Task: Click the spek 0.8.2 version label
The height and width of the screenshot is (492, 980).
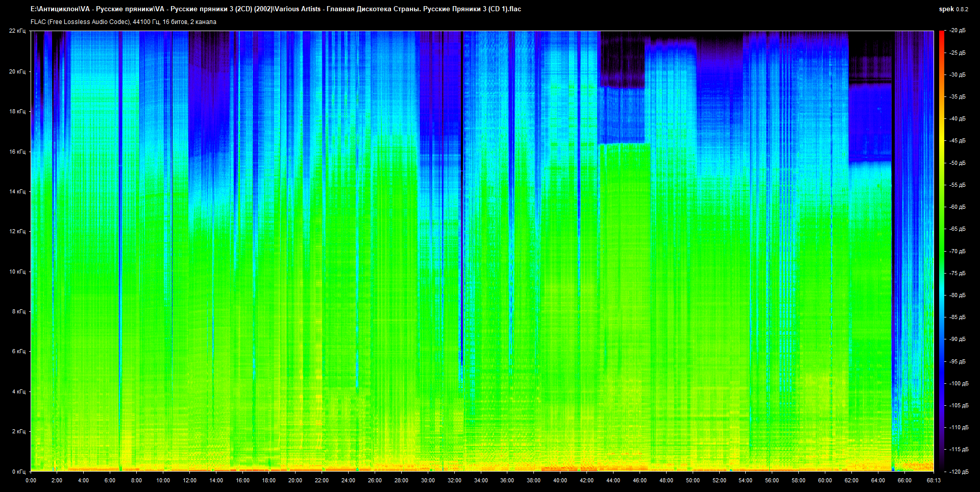Action: point(953,9)
